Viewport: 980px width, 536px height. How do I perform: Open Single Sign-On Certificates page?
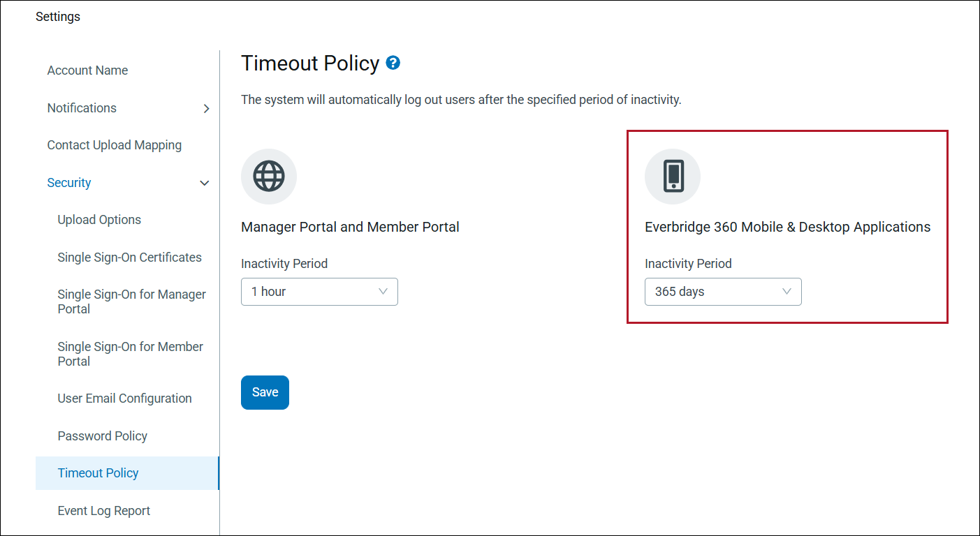pos(129,258)
